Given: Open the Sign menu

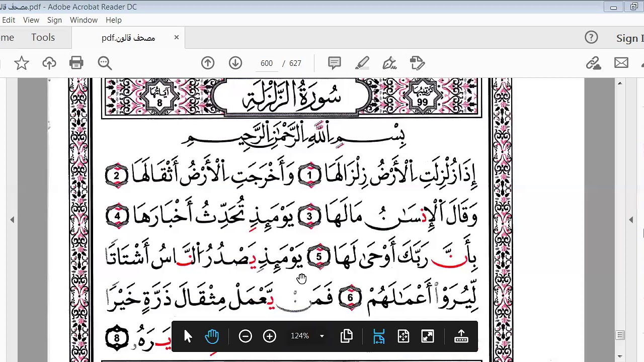Looking at the screenshot, I should (x=54, y=20).
